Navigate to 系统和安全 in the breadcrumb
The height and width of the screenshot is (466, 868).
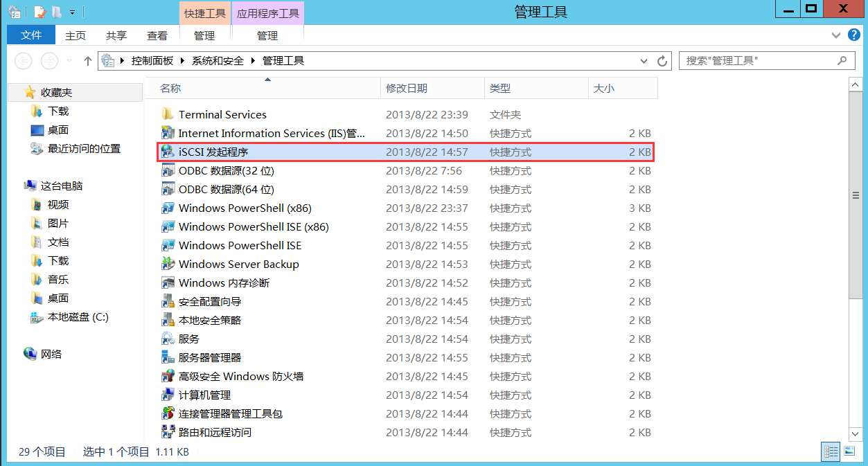[x=218, y=61]
